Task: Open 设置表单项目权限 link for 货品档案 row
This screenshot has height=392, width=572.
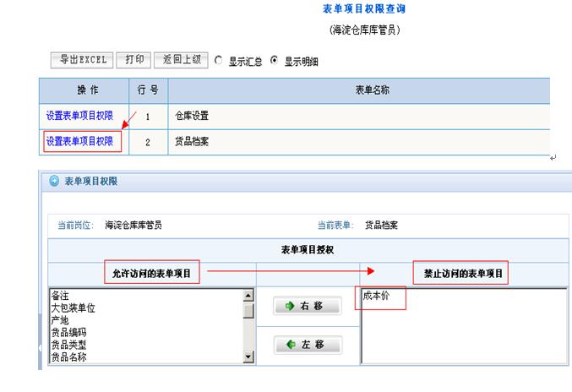Action: pyautogui.click(x=79, y=142)
